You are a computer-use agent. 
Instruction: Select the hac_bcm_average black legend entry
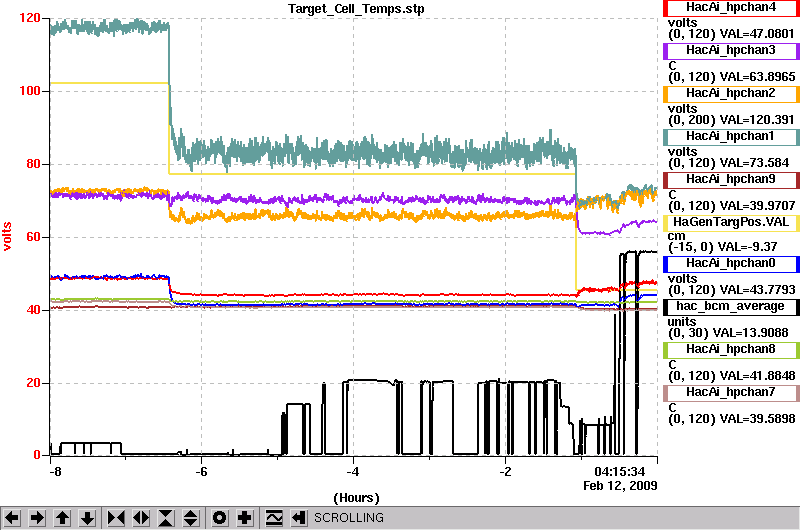[731, 307]
